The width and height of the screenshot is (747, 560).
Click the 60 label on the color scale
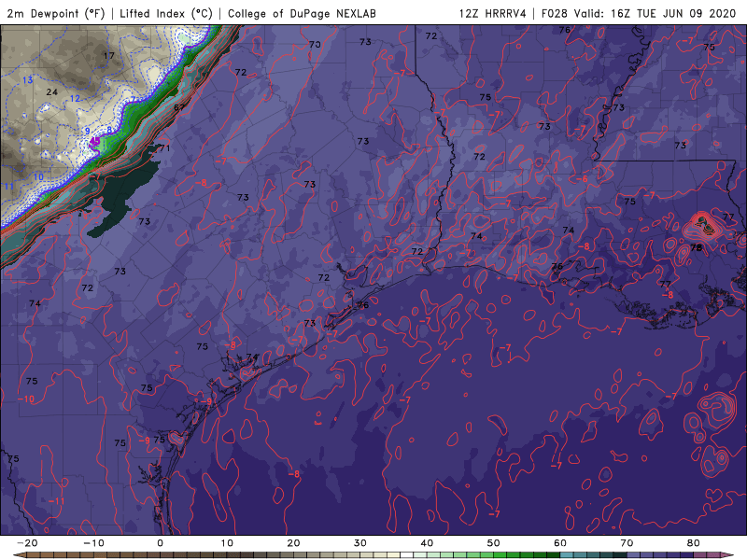point(560,543)
